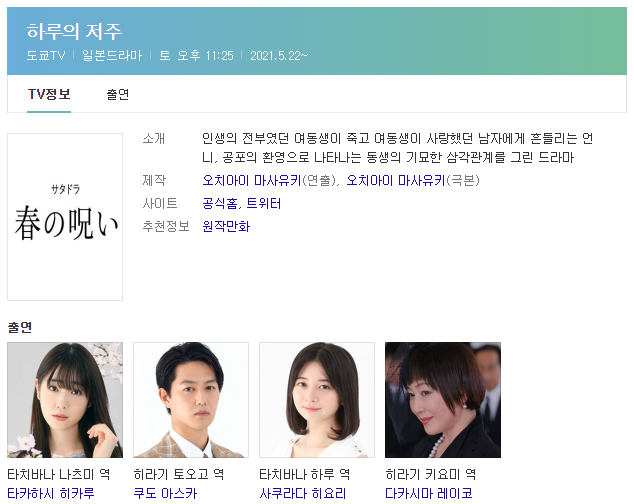This screenshot has width=634, height=504.
Task: Click the photo of 다카시마 레이코
Action: 443,400
